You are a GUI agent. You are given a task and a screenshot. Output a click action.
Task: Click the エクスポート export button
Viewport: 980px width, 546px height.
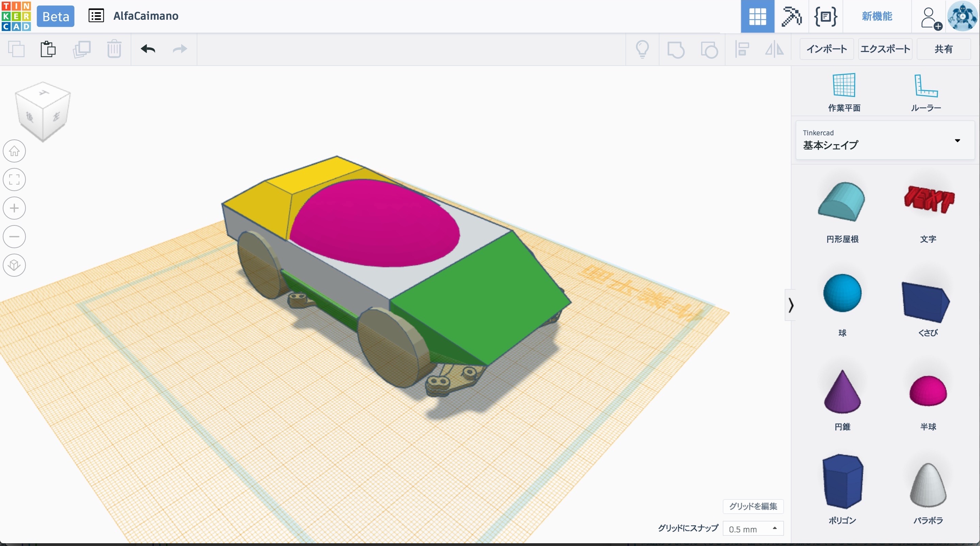pyautogui.click(x=885, y=49)
